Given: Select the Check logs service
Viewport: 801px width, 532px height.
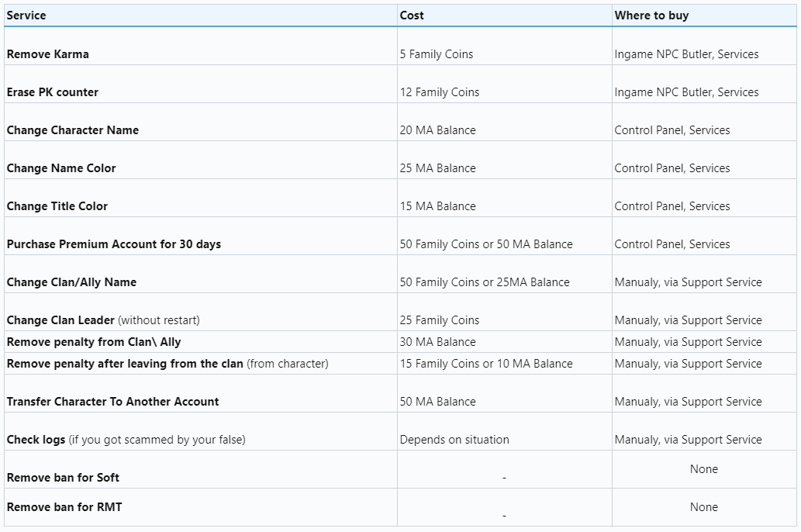Looking at the screenshot, I should coord(36,440).
